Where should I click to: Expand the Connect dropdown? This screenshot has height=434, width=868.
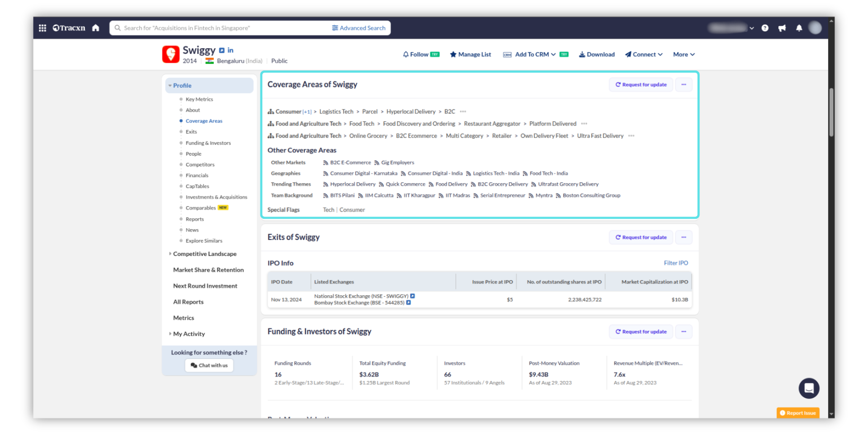[644, 54]
